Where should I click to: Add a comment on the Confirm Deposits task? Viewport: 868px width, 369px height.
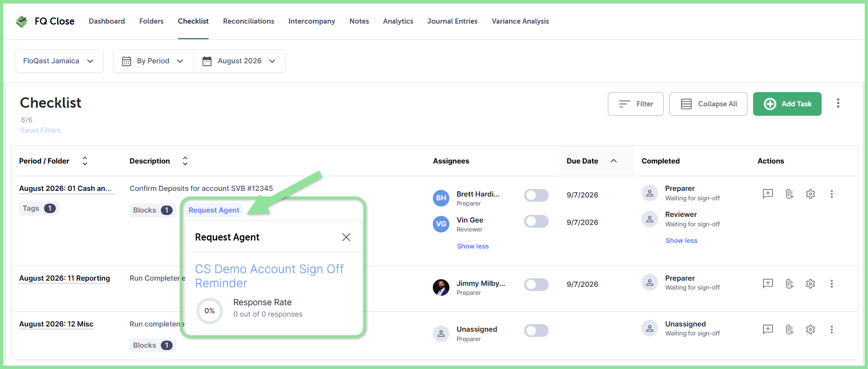(768, 194)
